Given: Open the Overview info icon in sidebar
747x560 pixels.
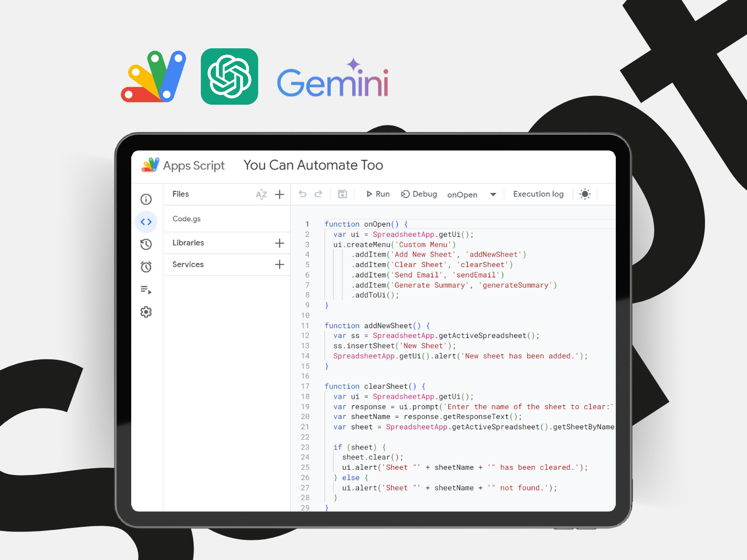Looking at the screenshot, I should tap(146, 199).
